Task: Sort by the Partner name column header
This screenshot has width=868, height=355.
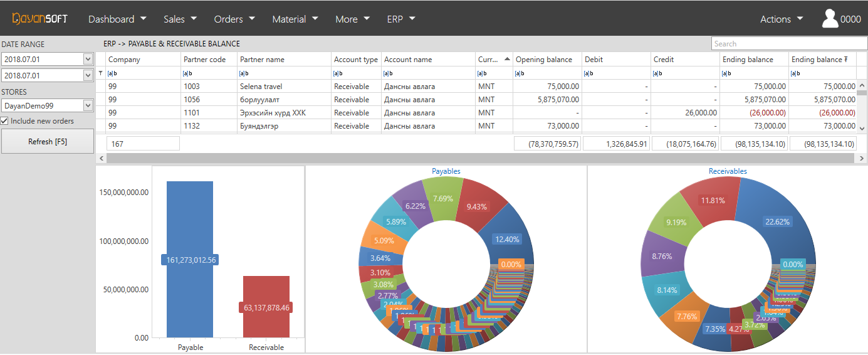Action: point(284,60)
